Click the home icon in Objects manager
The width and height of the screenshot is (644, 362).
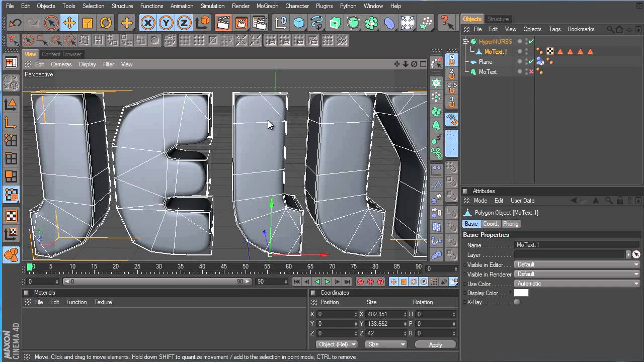619,29
